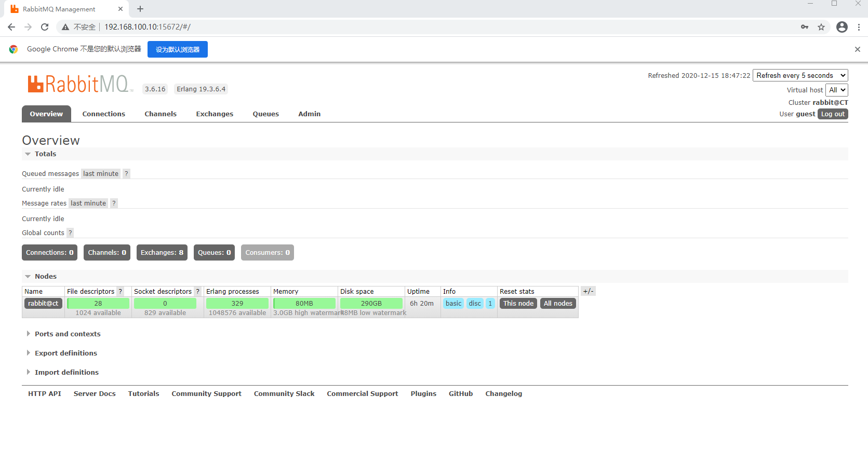Click the browser forward arrow
Viewport: 868px width, 451px height.
pyautogui.click(x=28, y=27)
